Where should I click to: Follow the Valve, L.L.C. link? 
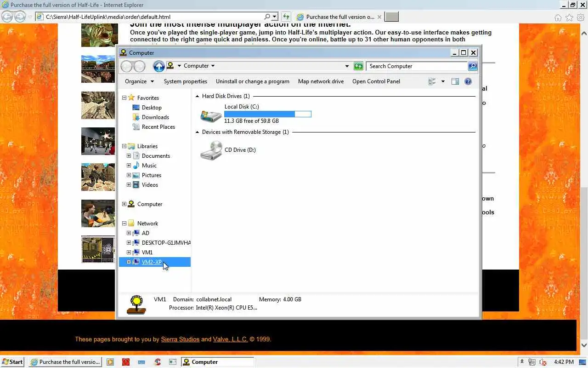click(230, 339)
